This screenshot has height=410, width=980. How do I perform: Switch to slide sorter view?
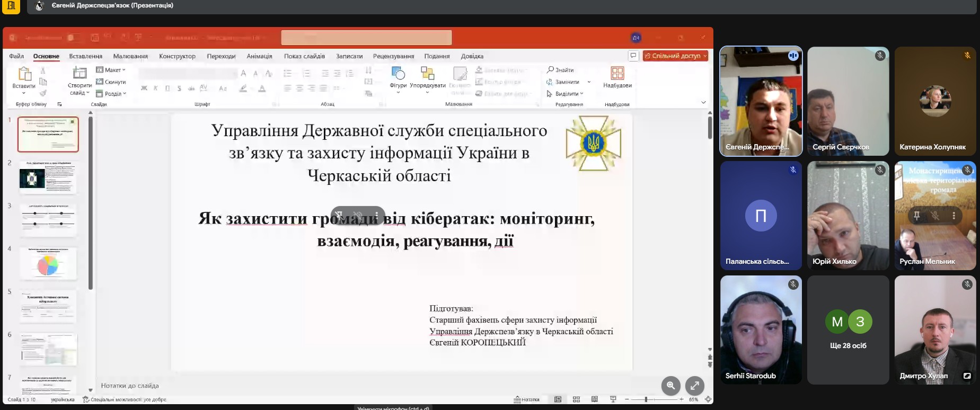tap(576, 399)
